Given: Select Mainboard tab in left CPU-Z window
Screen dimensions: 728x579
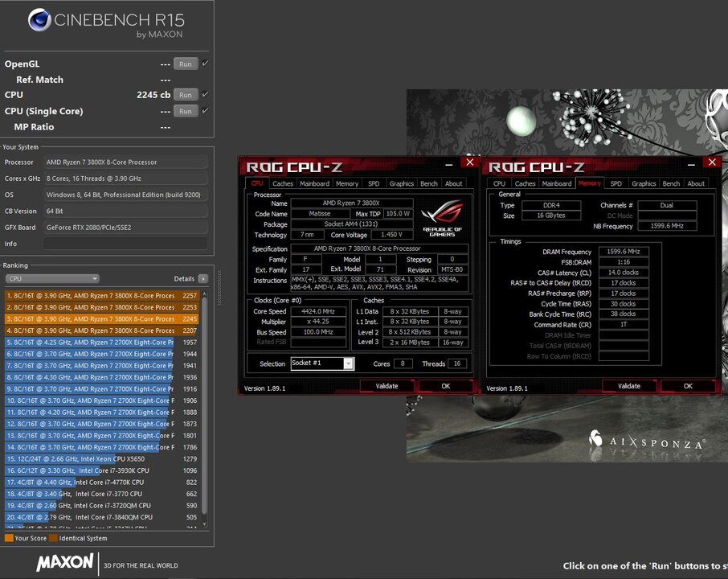Looking at the screenshot, I should (314, 183).
